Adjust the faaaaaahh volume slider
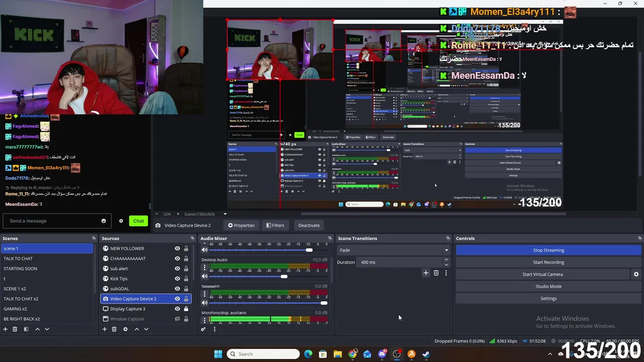This screenshot has height=362, width=644. click(324, 303)
